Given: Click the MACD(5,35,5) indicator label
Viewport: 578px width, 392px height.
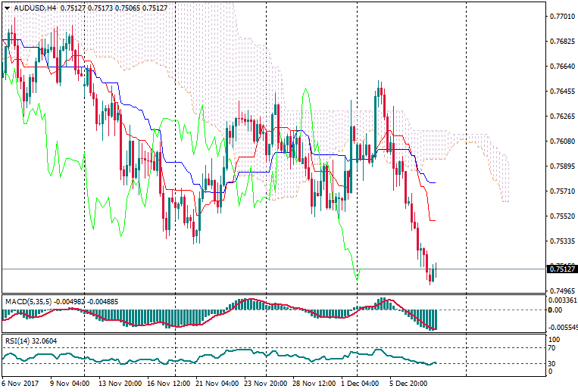Looking at the screenshot, I should (28, 302).
